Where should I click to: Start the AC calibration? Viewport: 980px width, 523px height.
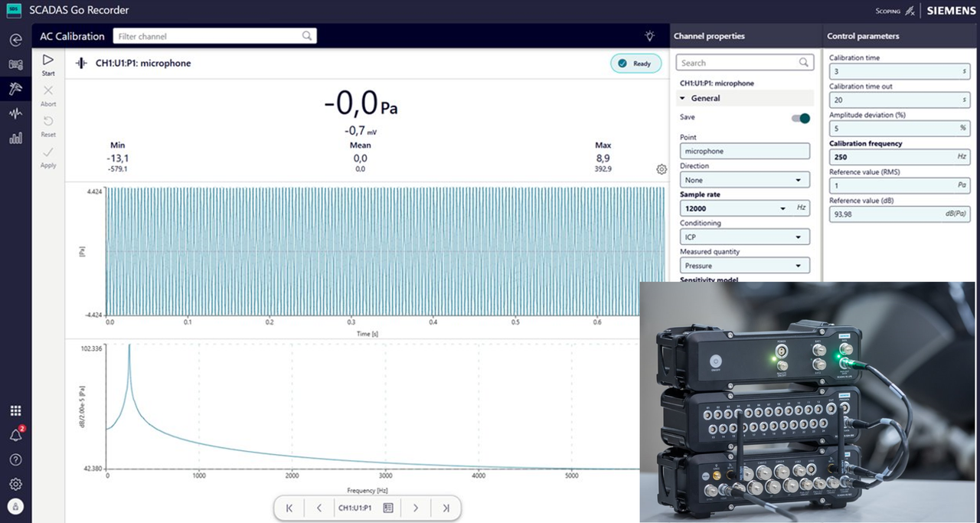48,64
